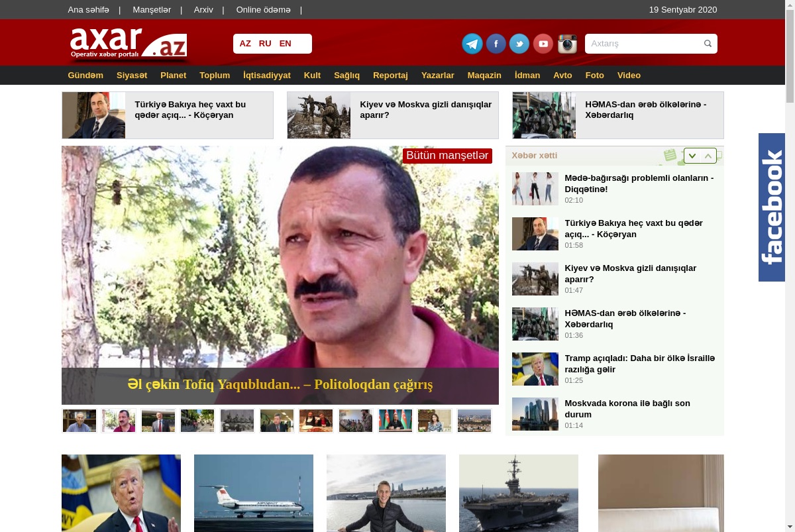Open headline about Tofiq Yaqublu

[x=280, y=384]
